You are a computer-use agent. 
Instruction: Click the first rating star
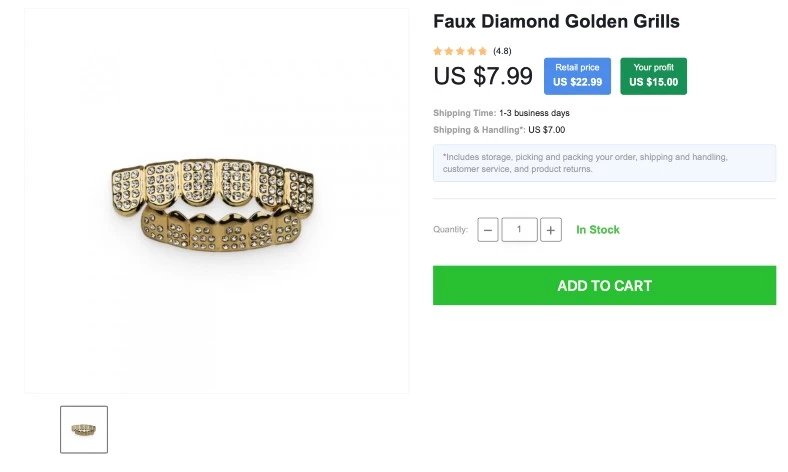tap(438, 51)
